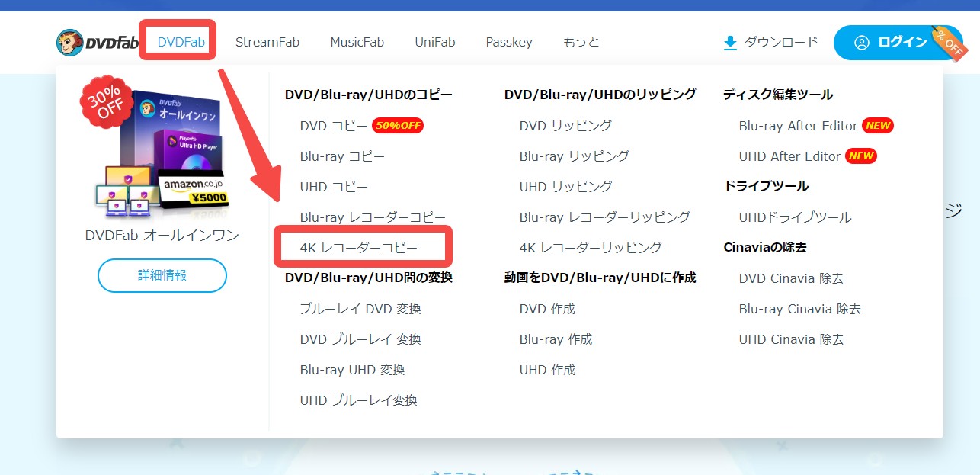Select Blu-ray After Editor
This screenshot has width=980, height=475.
799,126
